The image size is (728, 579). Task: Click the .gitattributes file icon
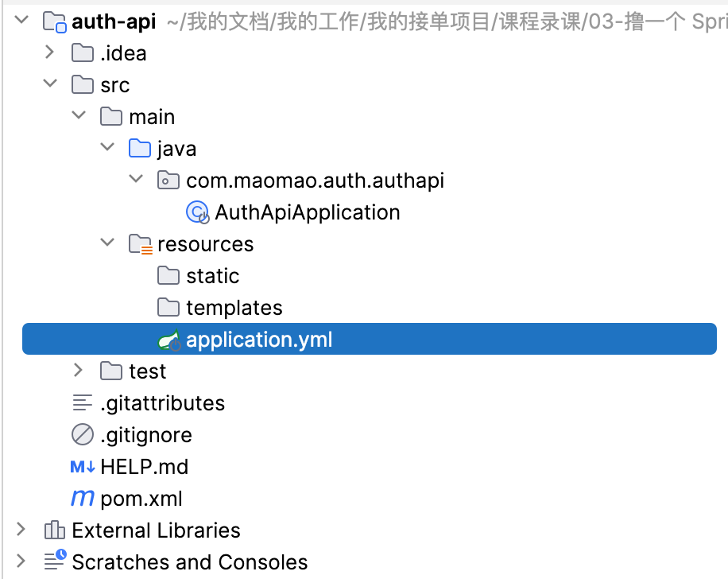click(83, 403)
